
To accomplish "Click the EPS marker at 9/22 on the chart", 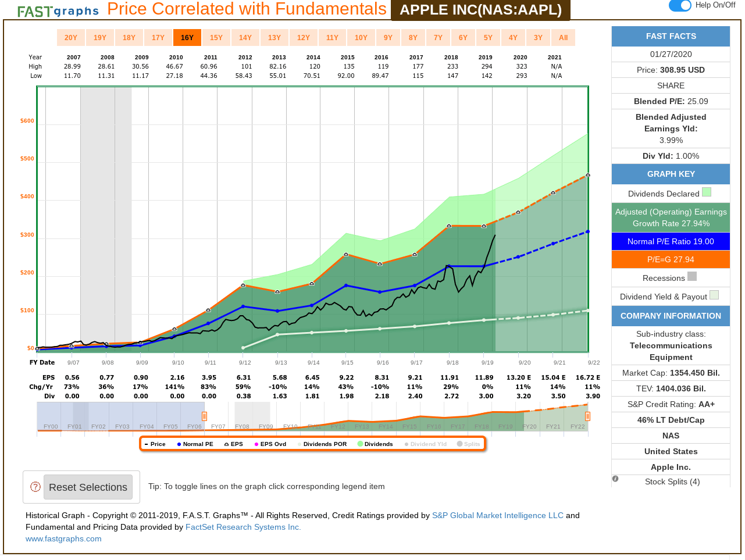I will [588, 175].
